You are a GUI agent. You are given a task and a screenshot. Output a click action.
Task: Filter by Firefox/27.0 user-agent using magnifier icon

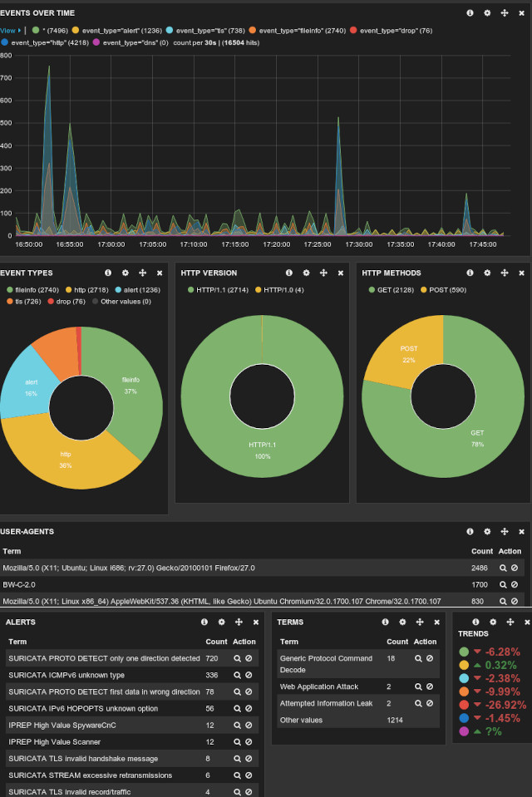point(503,568)
